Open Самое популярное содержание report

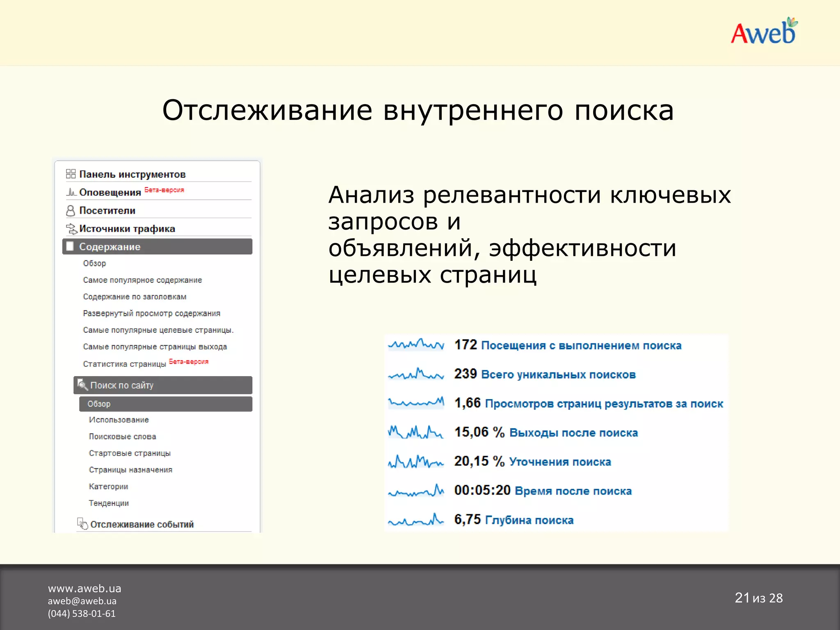click(142, 280)
